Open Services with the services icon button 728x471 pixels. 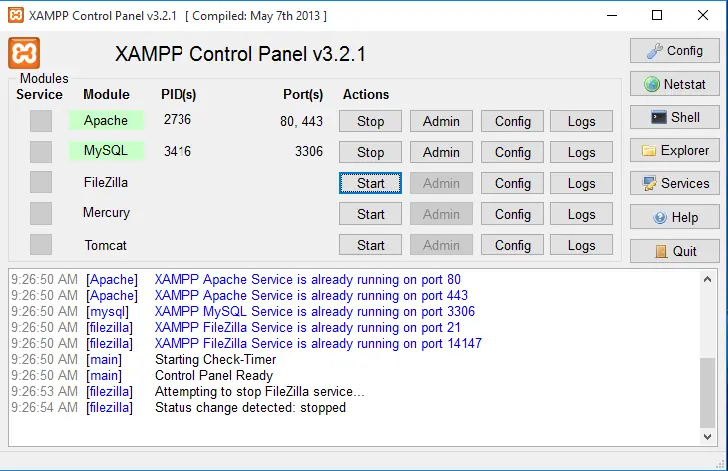675,183
